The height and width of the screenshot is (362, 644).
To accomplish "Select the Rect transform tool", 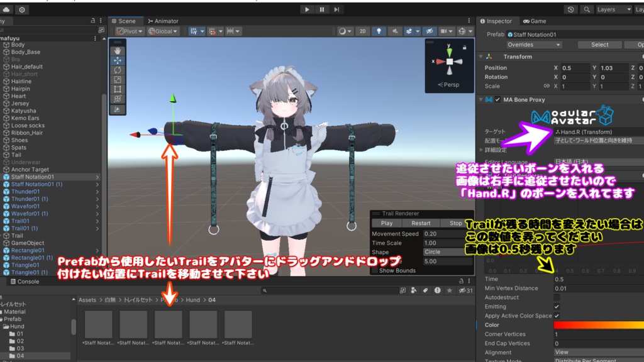I will (x=118, y=89).
